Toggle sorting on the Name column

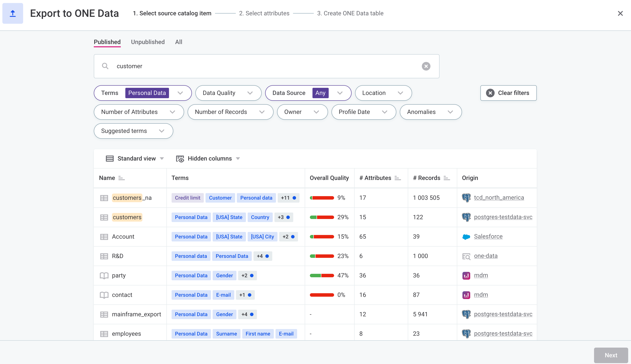[122, 178]
